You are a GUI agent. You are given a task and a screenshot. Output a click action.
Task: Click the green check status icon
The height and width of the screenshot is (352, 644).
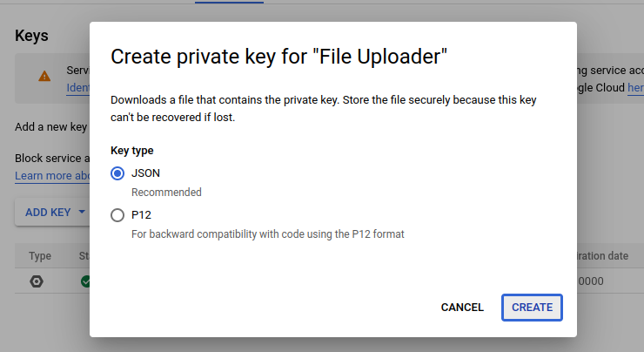pyautogui.click(x=85, y=281)
